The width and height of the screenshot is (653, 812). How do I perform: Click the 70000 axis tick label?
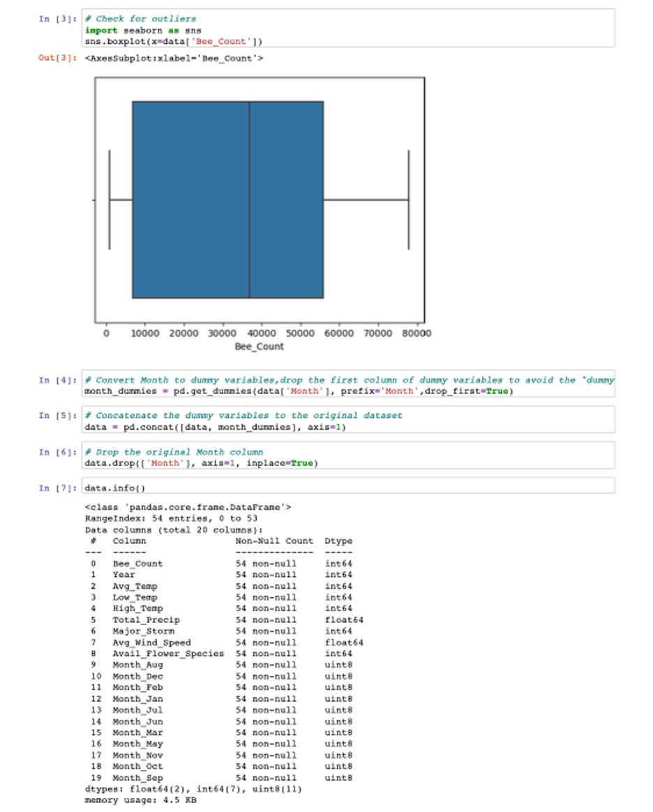click(377, 333)
